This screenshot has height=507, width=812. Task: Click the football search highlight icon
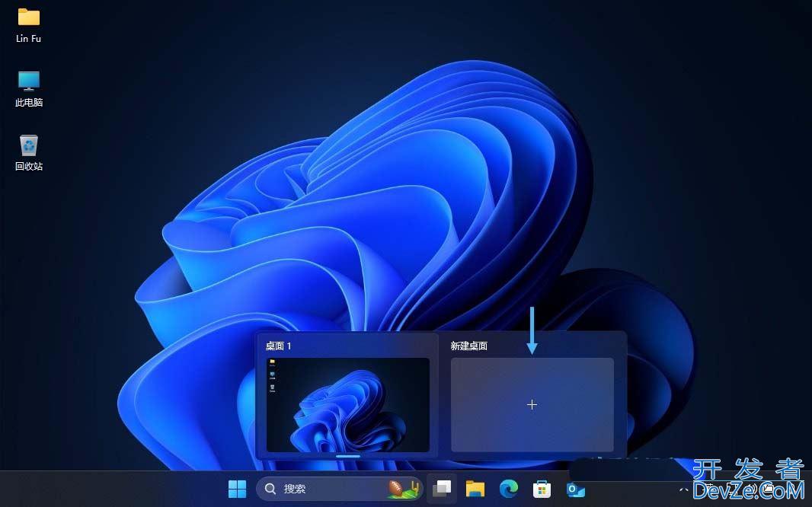403,489
